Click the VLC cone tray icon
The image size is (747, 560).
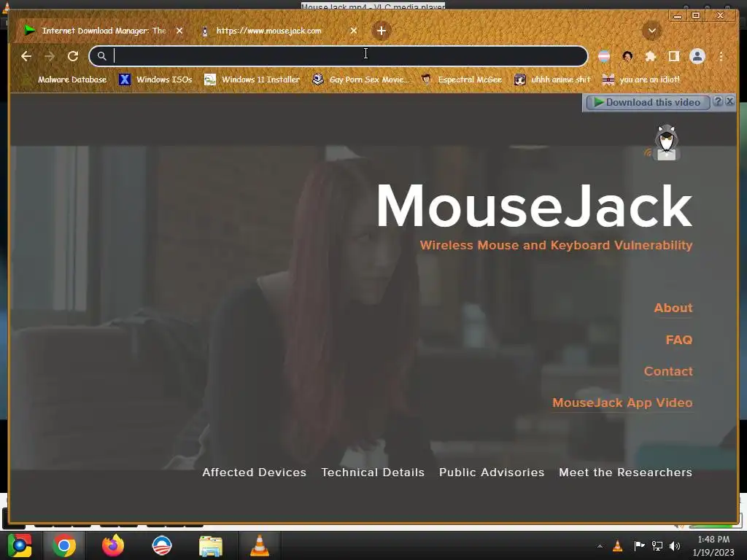coord(617,545)
